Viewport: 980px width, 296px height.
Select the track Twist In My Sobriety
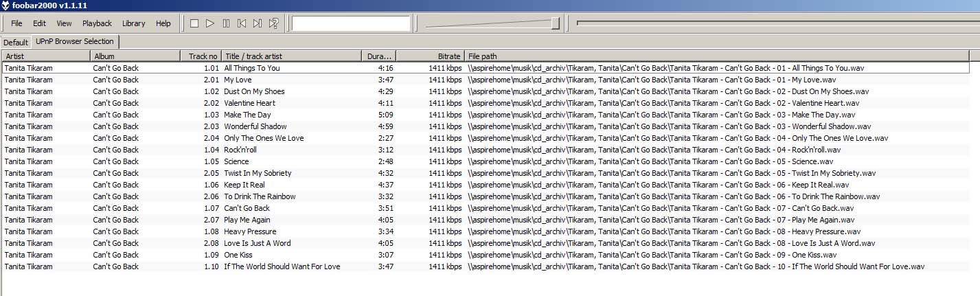[x=258, y=173]
